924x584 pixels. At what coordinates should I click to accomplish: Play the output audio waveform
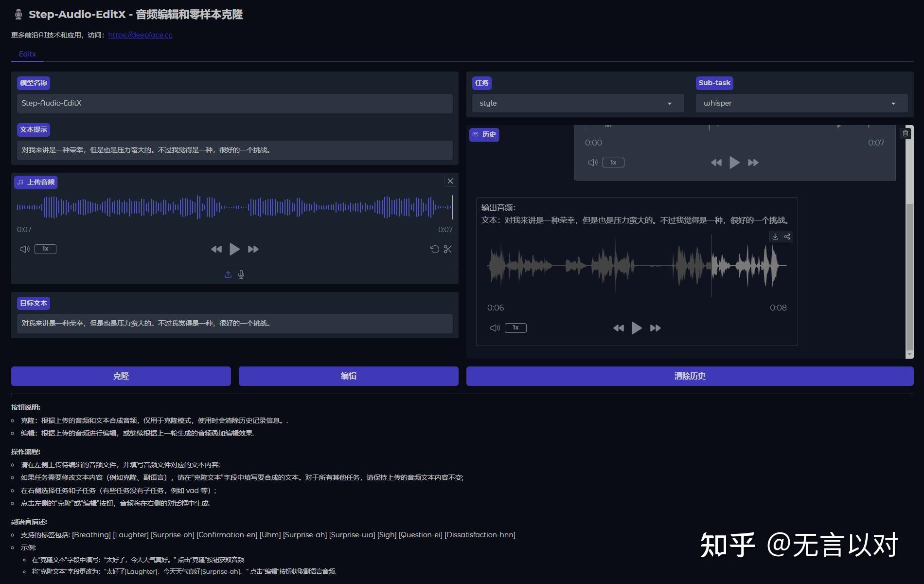[x=637, y=328]
